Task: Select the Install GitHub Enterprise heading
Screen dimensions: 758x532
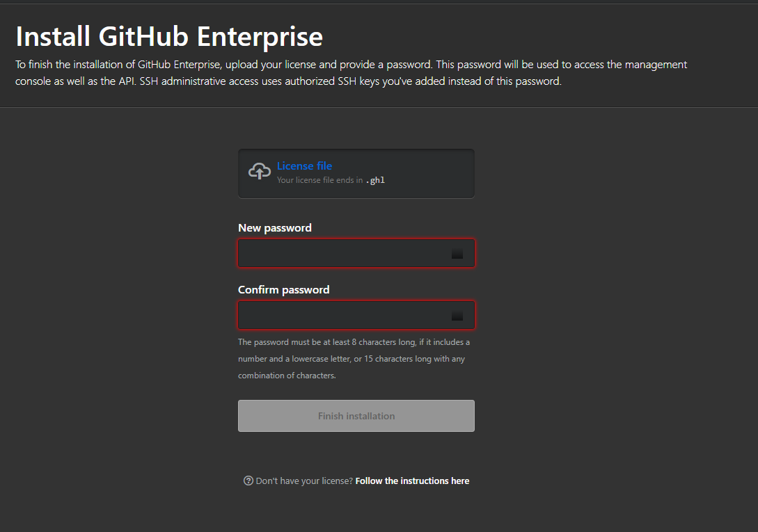Action: click(x=168, y=35)
